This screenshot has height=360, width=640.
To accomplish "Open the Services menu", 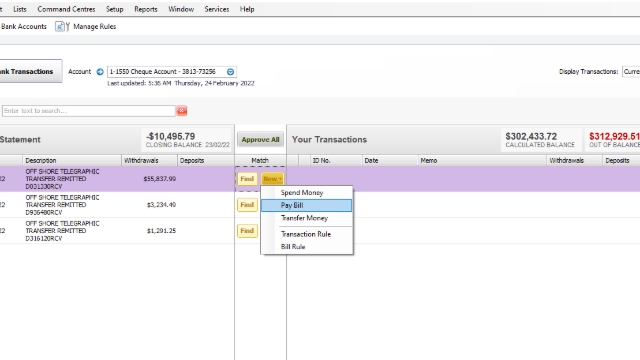I will [x=217, y=9].
